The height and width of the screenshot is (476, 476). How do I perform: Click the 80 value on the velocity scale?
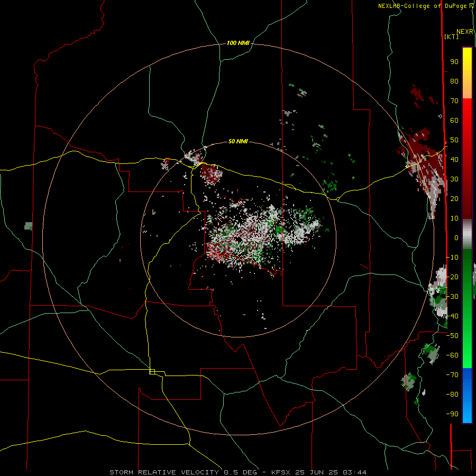point(454,81)
